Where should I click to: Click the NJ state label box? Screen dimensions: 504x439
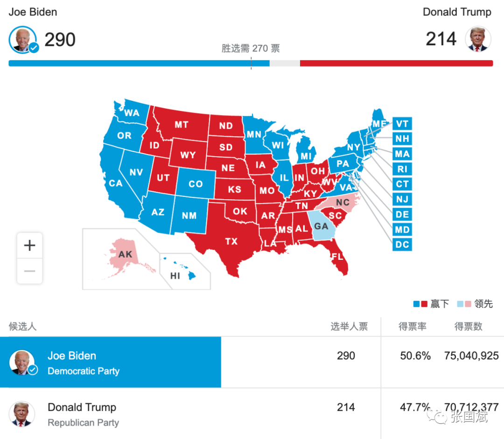[x=402, y=199]
